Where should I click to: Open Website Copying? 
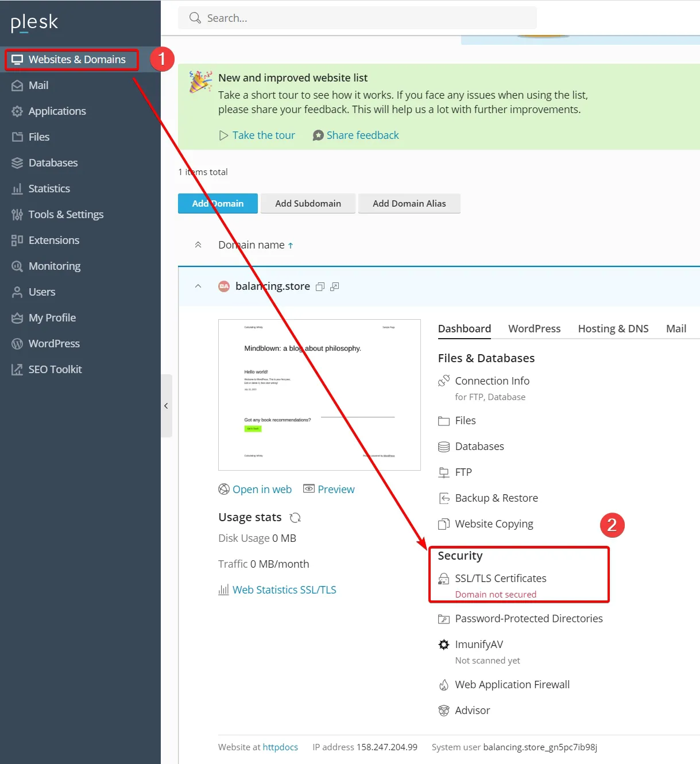click(494, 524)
